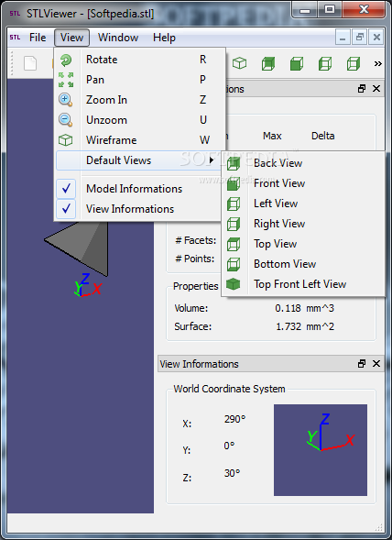Click the Bottom View cube icon in the submenu

[234, 264]
